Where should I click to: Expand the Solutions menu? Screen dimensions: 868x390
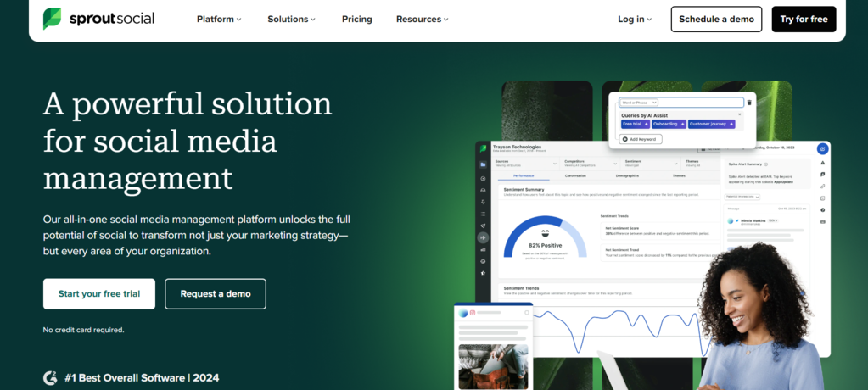(292, 19)
